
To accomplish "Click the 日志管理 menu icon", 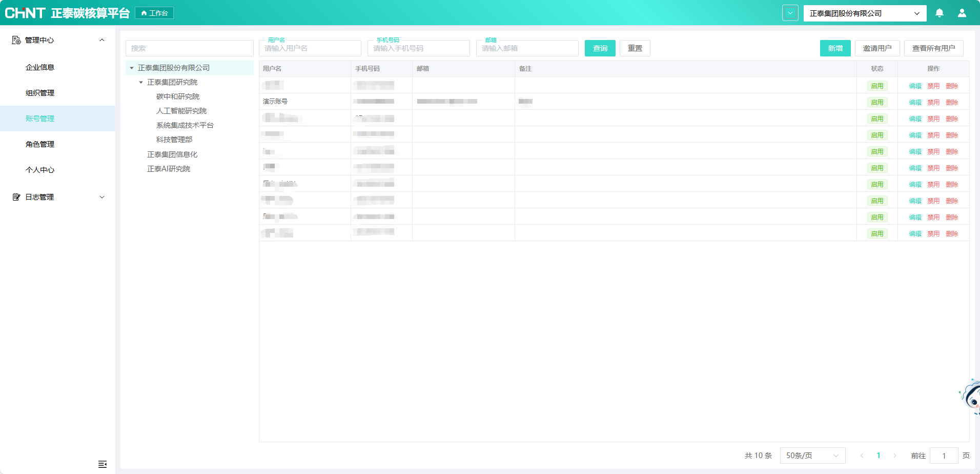I will click(x=16, y=197).
